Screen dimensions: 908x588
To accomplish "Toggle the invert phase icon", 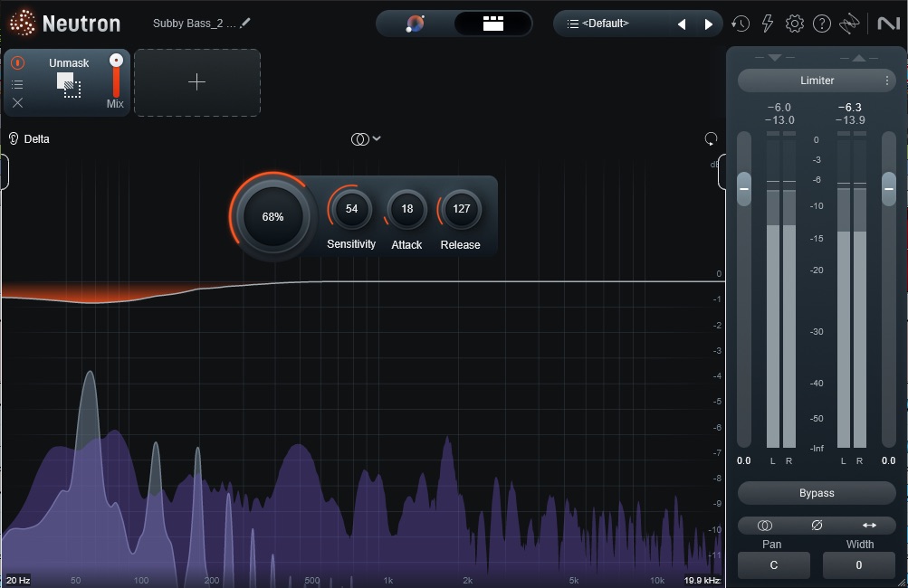I will click(x=817, y=526).
